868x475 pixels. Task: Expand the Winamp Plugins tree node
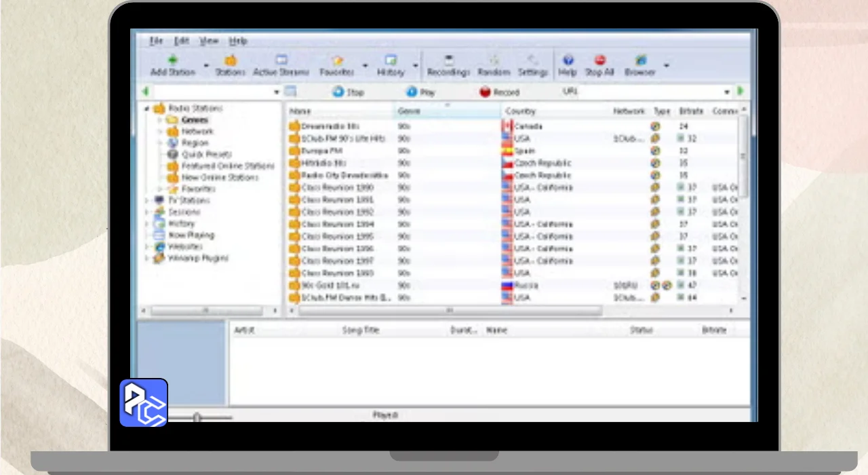click(x=146, y=259)
